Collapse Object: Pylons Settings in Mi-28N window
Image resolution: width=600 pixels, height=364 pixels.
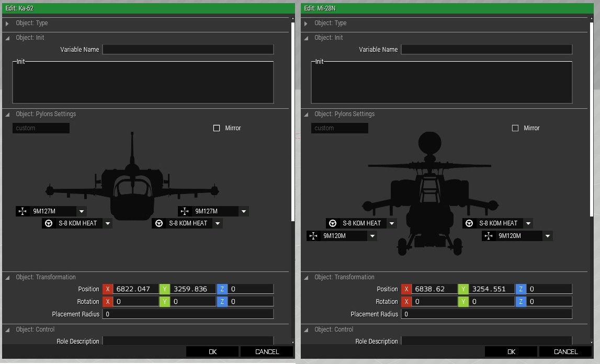(306, 114)
